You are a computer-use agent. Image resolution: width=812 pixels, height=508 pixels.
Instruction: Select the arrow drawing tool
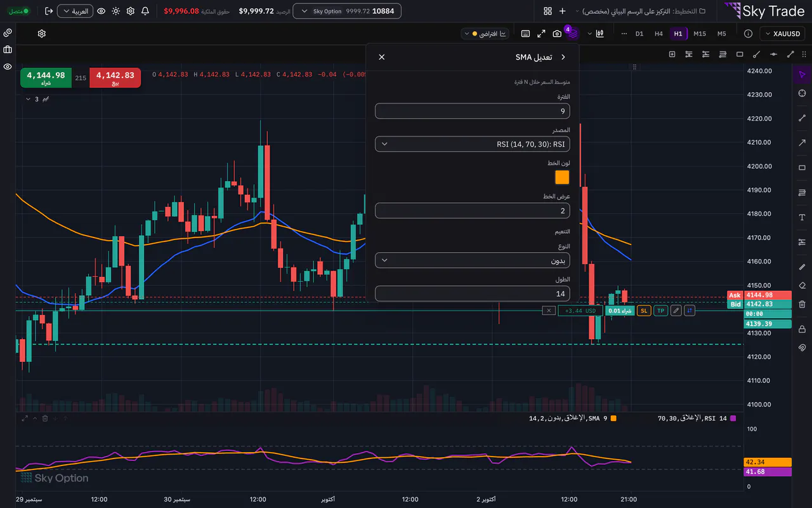point(802,143)
